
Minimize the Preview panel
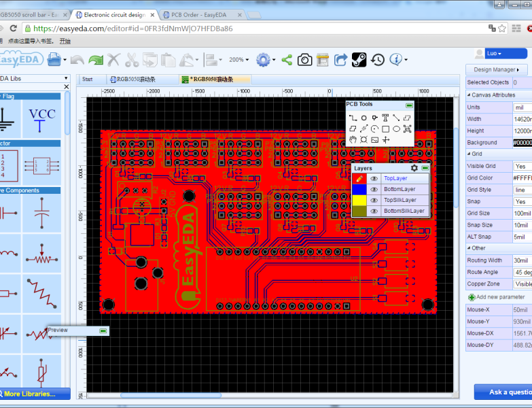(103, 330)
